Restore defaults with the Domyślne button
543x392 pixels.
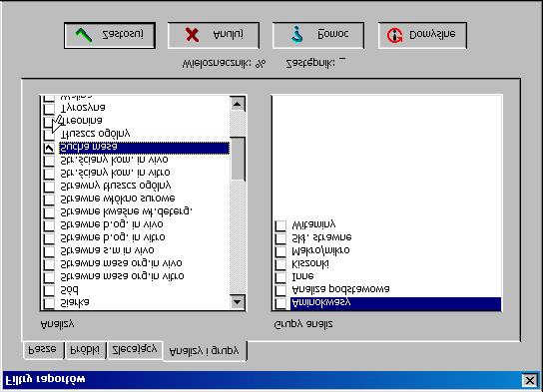click(422, 35)
